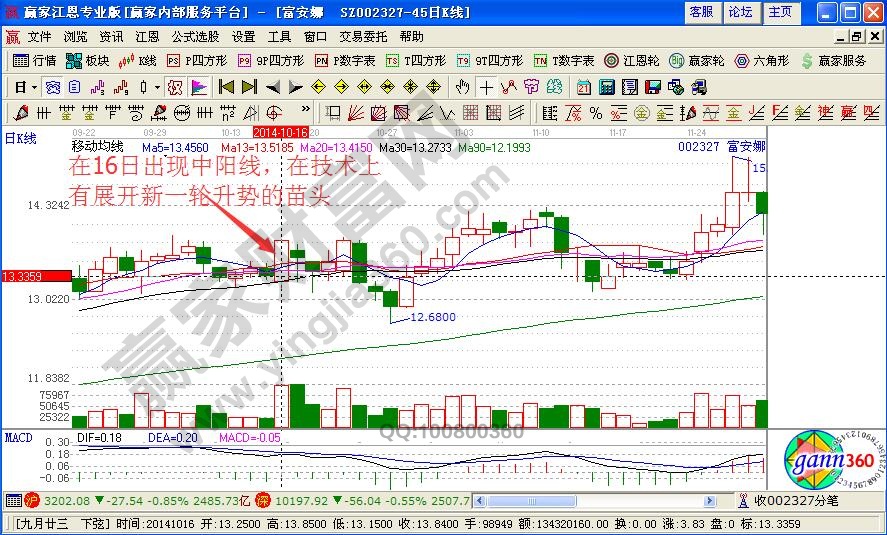The width and height of the screenshot is (887, 535).
Task: Click the percent line drawing tool
Action: tap(595, 112)
